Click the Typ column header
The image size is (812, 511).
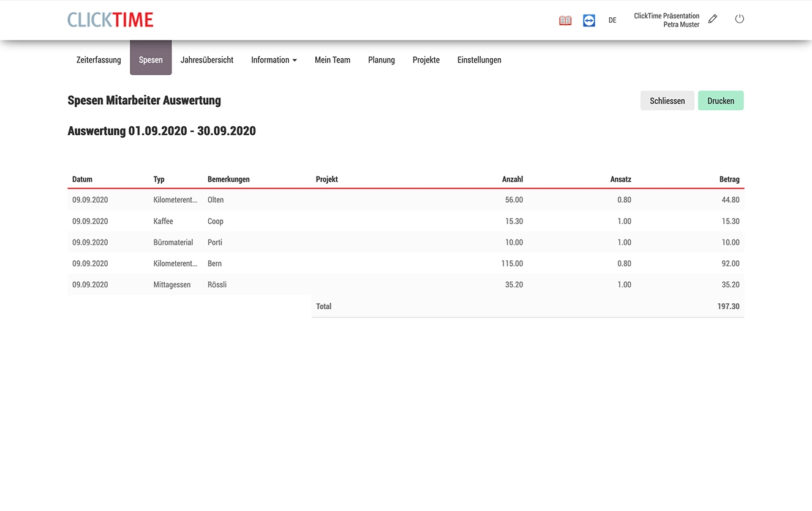point(159,180)
